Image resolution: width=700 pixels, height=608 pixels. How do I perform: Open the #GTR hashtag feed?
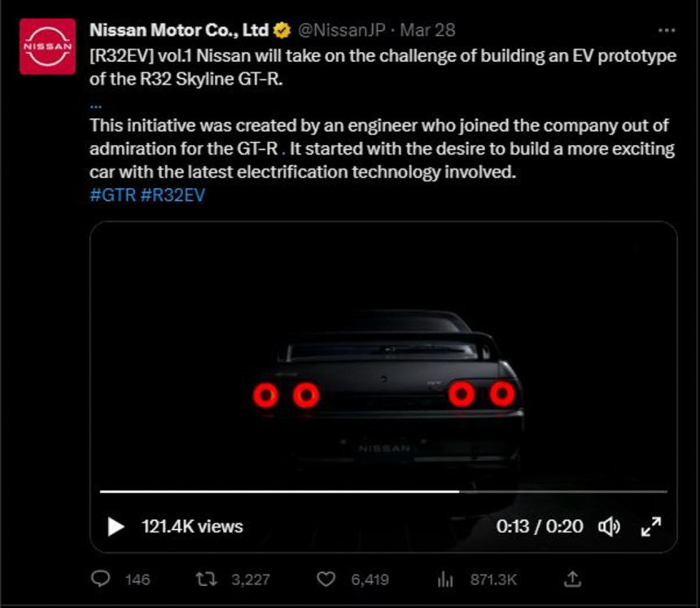pyautogui.click(x=112, y=195)
